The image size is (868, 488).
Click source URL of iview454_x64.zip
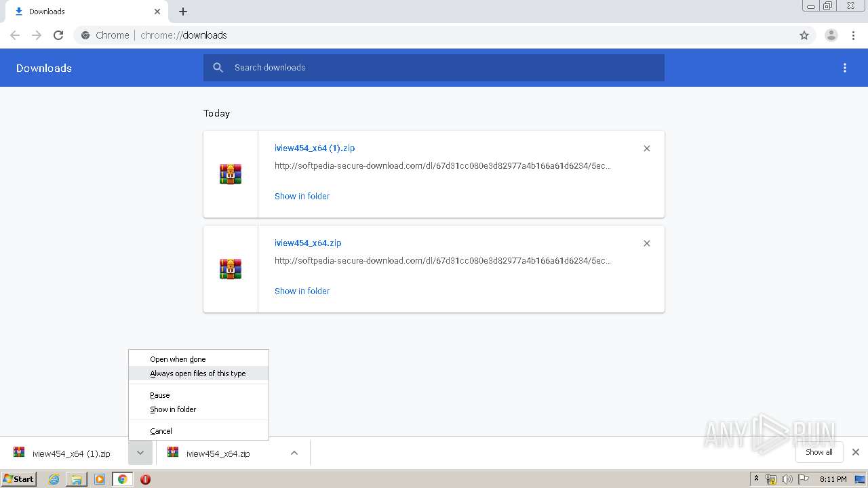point(443,261)
